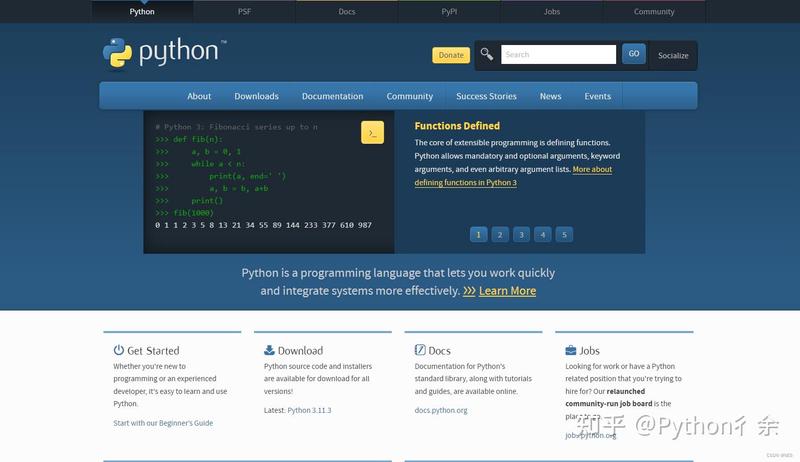Open the Downloads menu
This screenshot has width=800, height=462.
(257, 96)
